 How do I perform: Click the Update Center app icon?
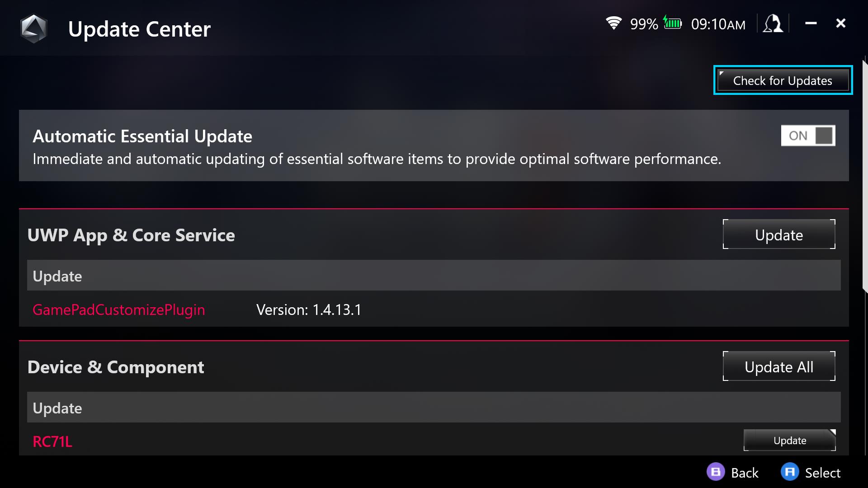coord(33,28)
